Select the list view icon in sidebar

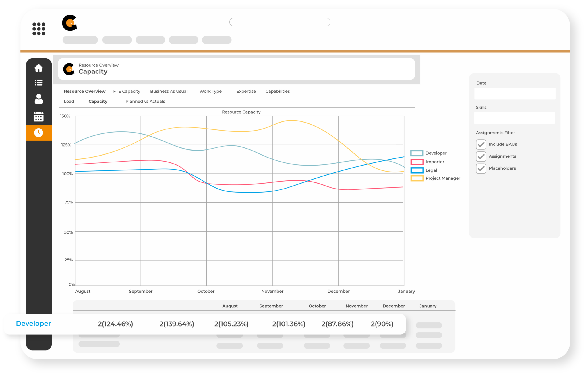point(39,83)
